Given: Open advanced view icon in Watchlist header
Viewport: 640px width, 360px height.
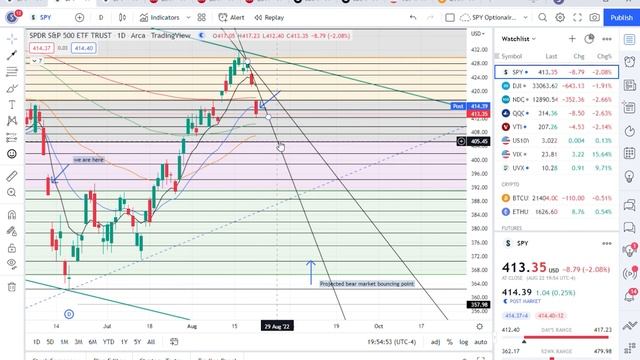Looking at the screenshot, I should [589, 39].
